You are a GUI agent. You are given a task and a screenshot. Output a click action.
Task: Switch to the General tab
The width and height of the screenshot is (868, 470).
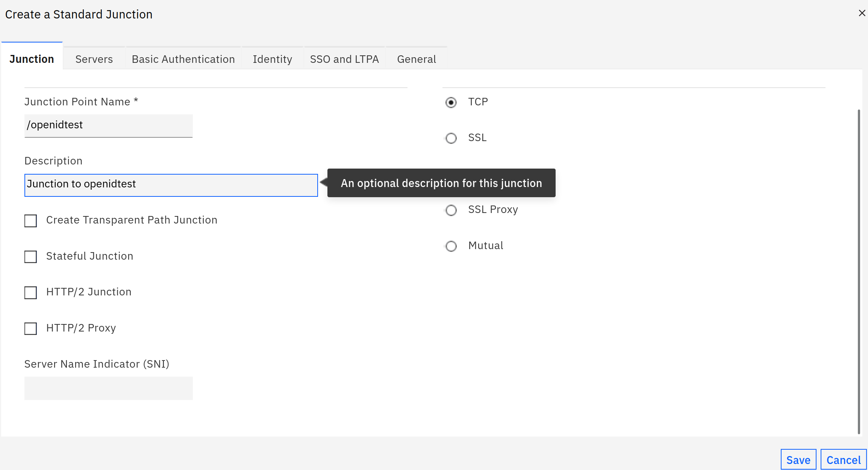tap(416, 59)
